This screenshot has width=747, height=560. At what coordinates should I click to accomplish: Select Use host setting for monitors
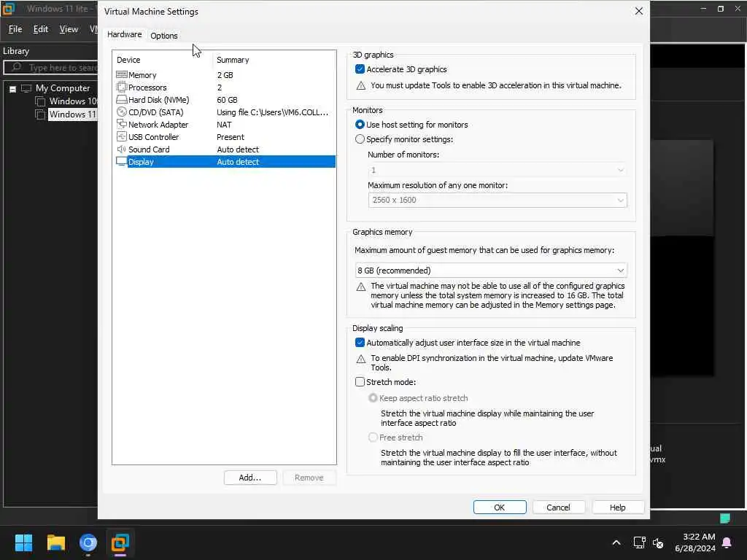click(x=360, y=124)
